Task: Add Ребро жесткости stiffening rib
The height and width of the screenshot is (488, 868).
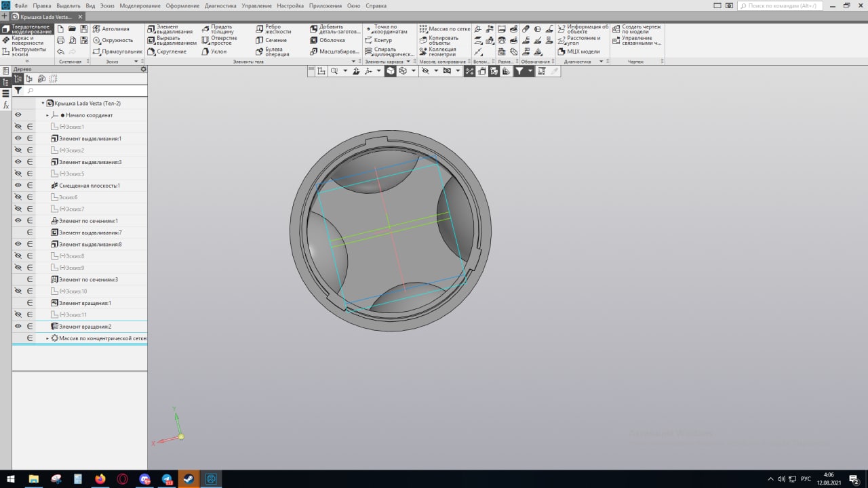Action: tap(273, 29)
